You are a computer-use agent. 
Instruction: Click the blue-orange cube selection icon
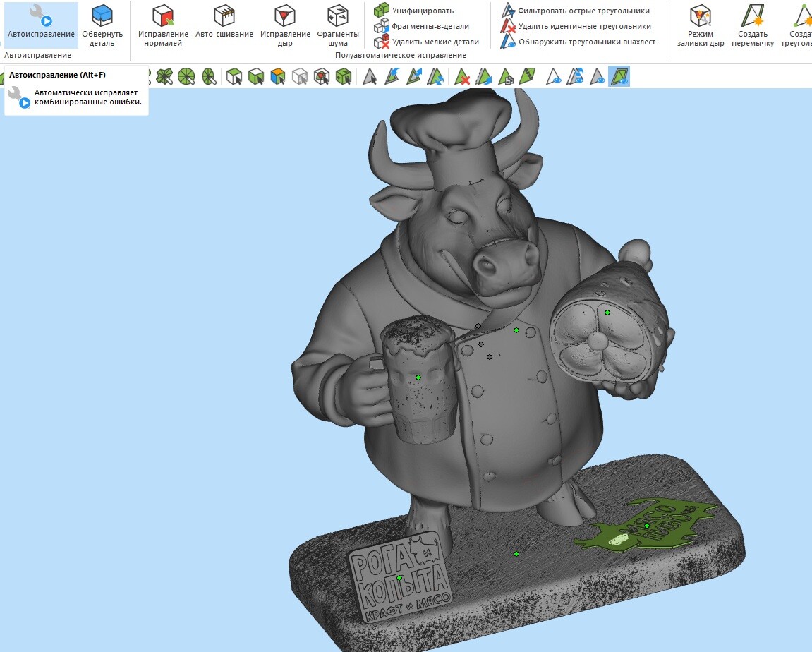[277, 77]
